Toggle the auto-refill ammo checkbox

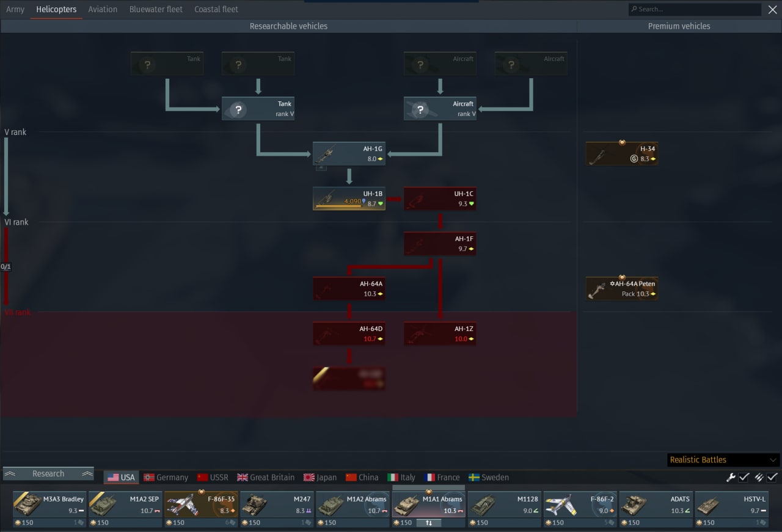coord(772,477)
